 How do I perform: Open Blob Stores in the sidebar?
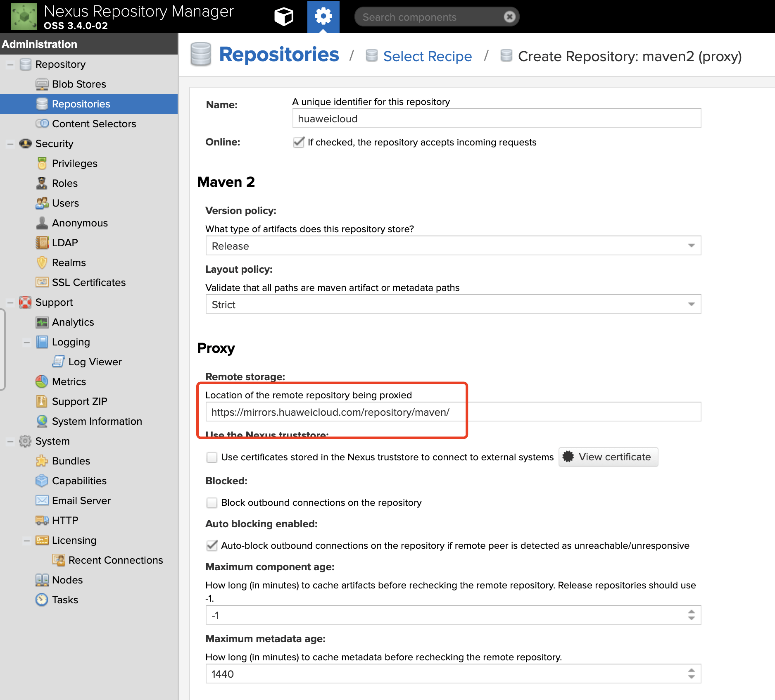pos(78,84)
